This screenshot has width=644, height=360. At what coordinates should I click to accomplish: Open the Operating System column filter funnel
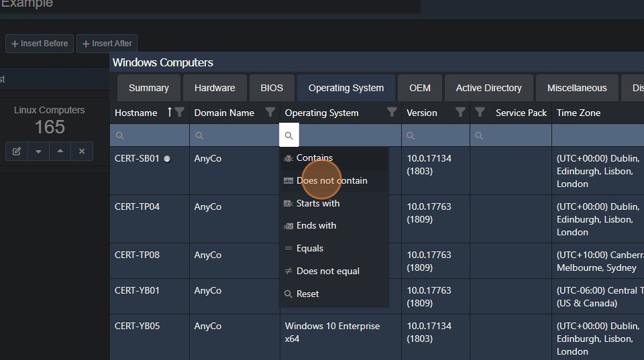coord(392,112)
